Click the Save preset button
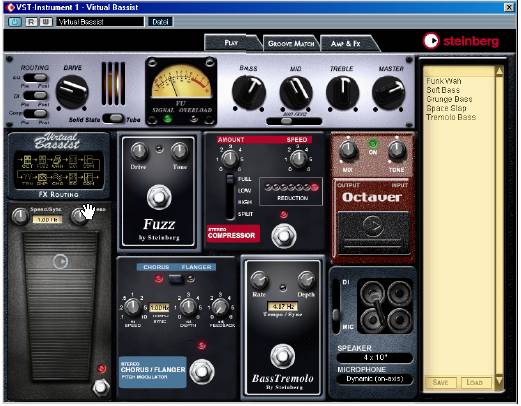The height and width of the screenshot is (406, 521). [440, 382]
